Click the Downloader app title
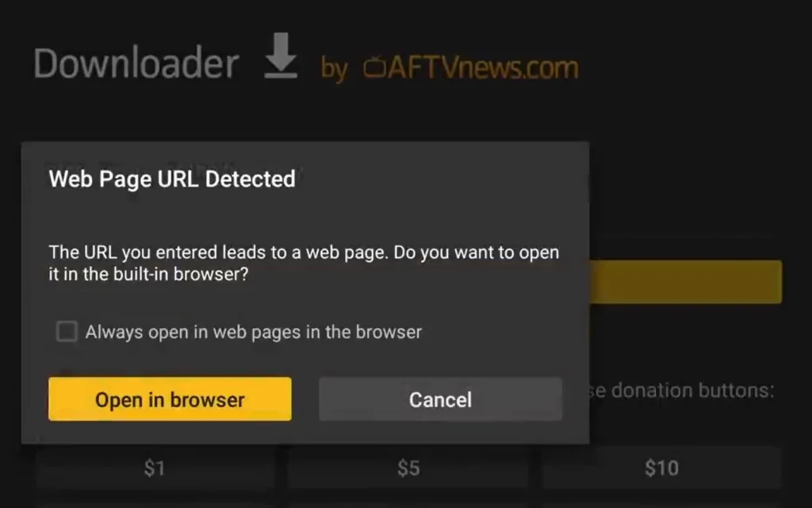 coord(136,63)
